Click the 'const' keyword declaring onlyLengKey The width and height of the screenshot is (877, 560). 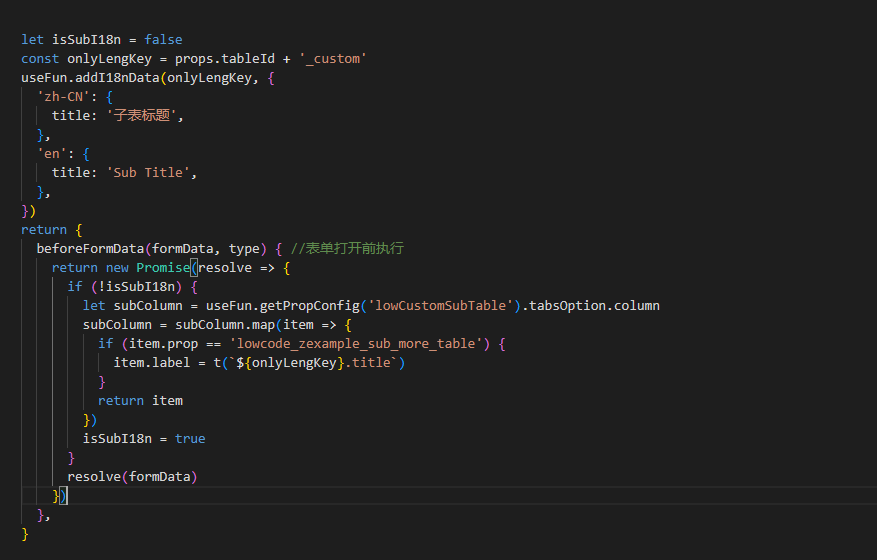coord(40,58)
